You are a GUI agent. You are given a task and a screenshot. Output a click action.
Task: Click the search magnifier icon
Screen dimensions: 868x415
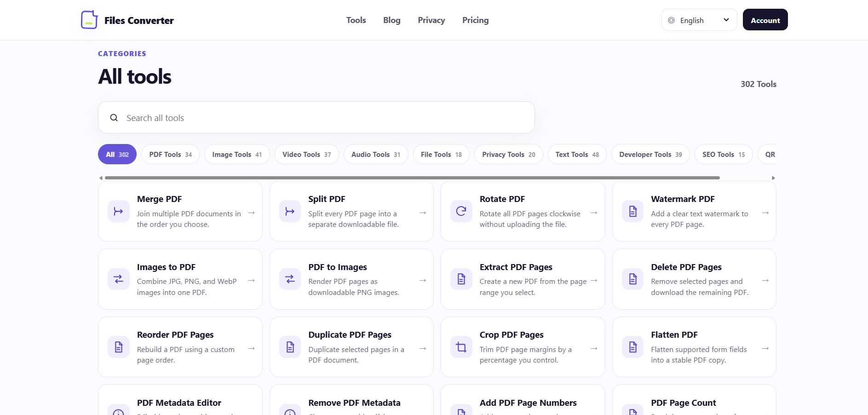(x=114, y=118)
